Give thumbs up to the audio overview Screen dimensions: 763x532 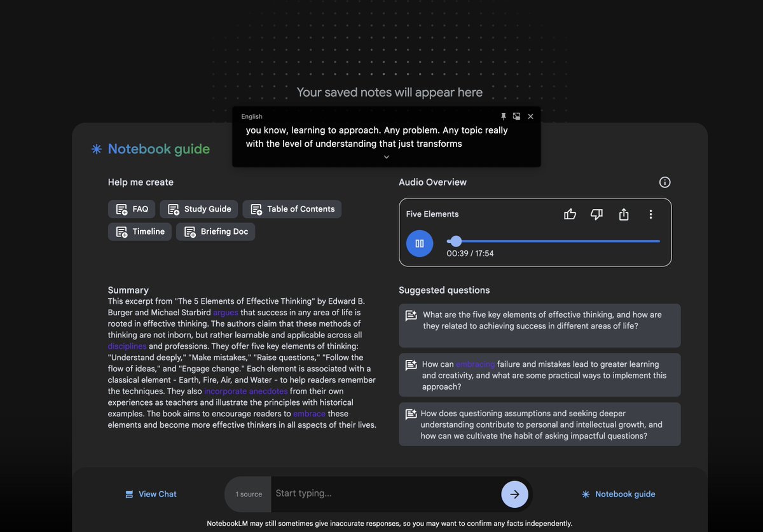pyautogui.click(x=570, y=214)
